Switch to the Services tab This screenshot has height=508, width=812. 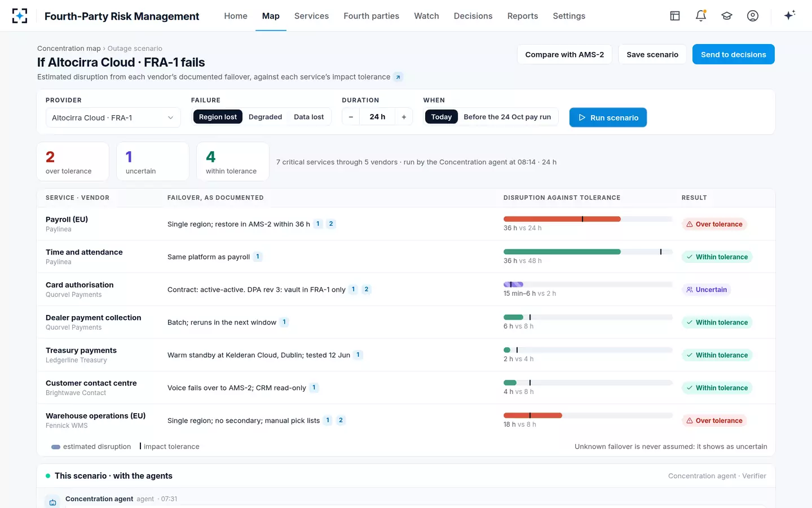pos(311,16)
